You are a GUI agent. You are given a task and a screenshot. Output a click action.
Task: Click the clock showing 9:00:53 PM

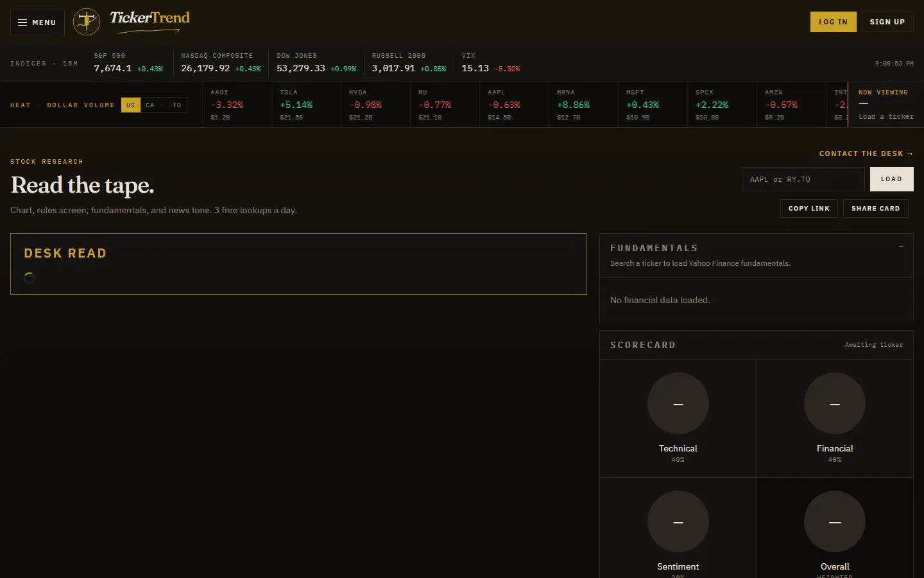coord(894,63)
